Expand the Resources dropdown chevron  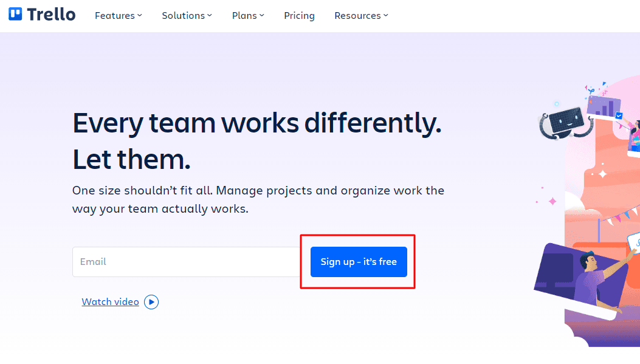pyautogui.click(x=386, y=16)
